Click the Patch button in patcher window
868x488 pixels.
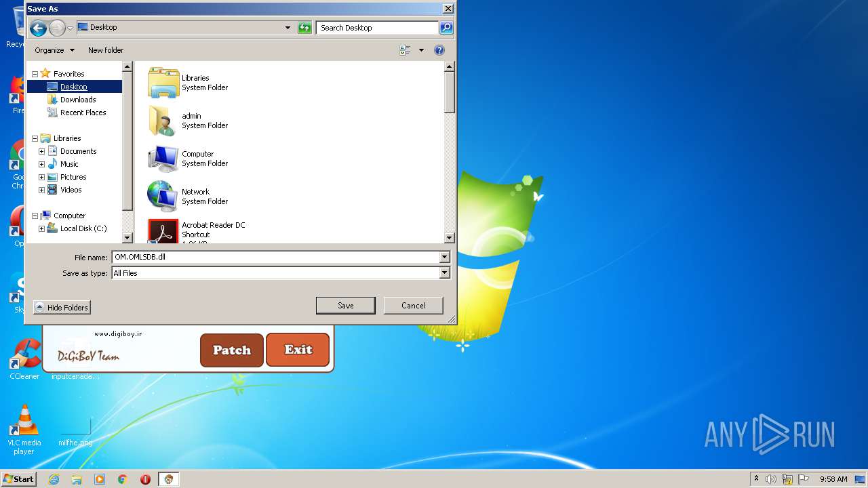pos(232,350)
